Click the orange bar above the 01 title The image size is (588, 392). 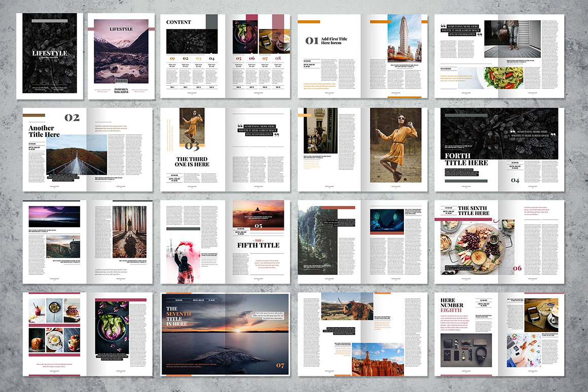coord(308,22)
